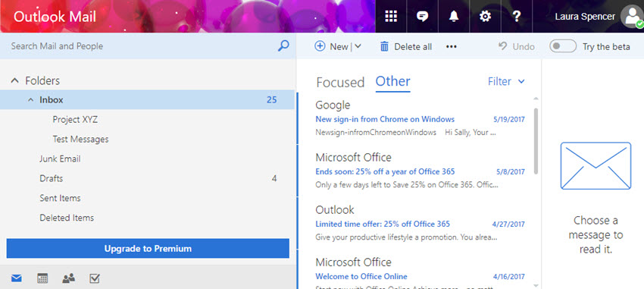Click the envelope icon in reading pane

coord(596,165)
